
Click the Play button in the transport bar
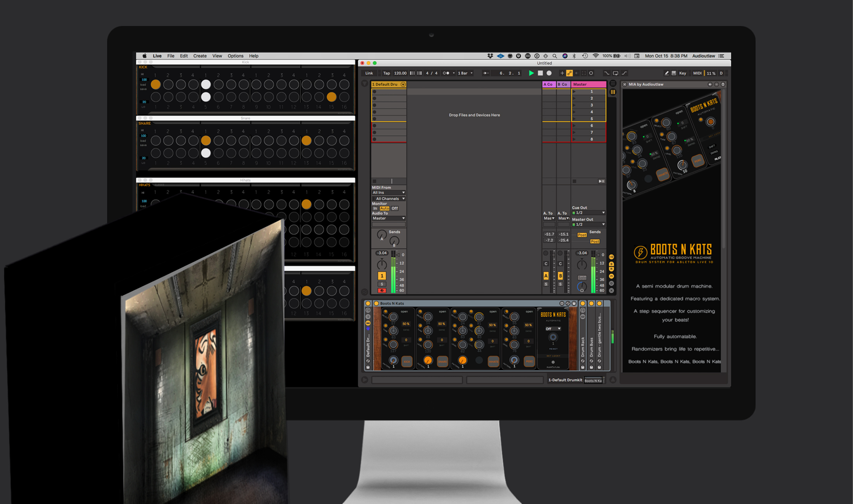(532, 73)
